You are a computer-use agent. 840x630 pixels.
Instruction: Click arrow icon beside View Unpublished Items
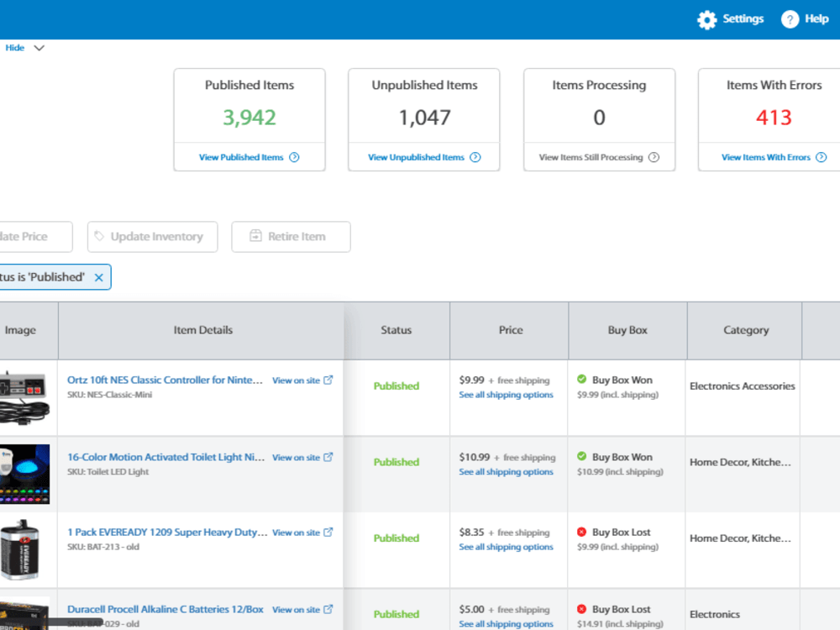tap(475, 157)
